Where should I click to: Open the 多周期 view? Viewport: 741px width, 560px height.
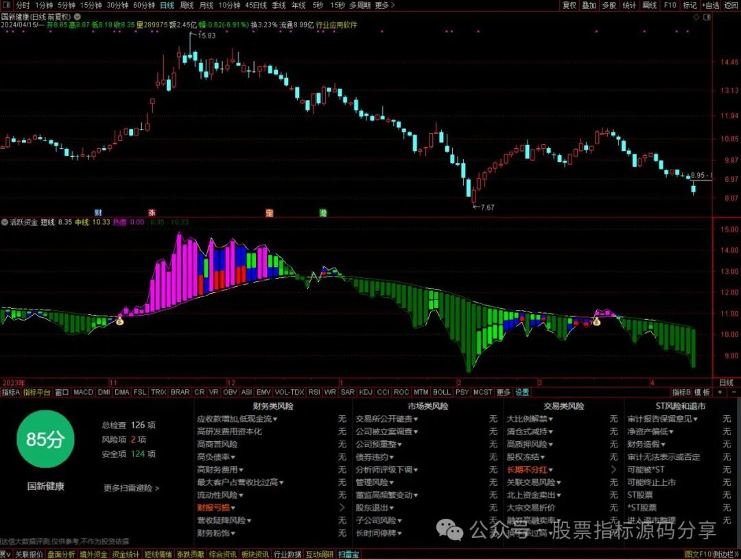coord(360,5)
